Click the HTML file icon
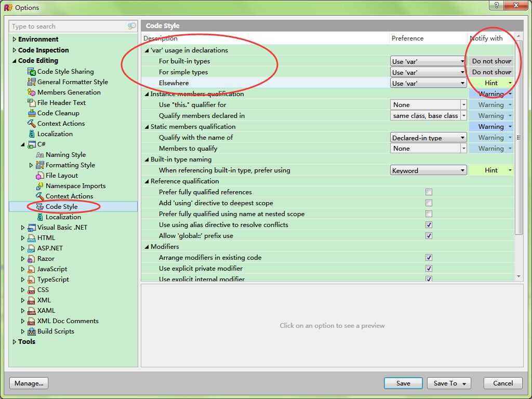532x399 pixels. [31, 238]
